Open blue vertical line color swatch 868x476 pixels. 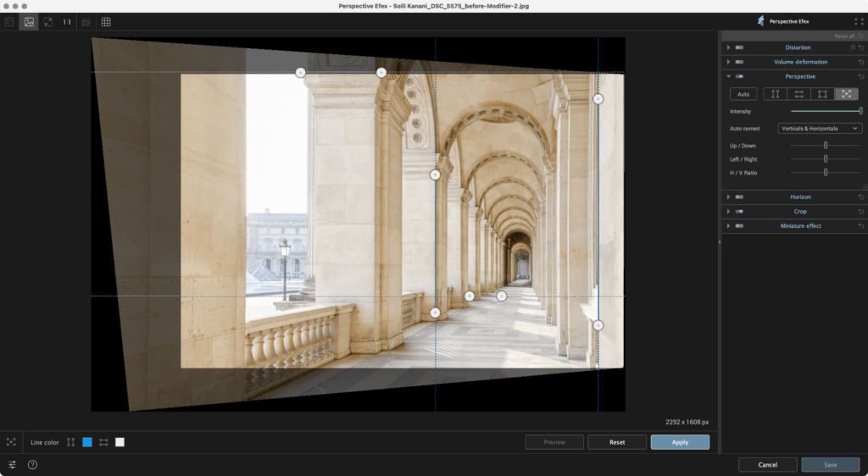87,442
